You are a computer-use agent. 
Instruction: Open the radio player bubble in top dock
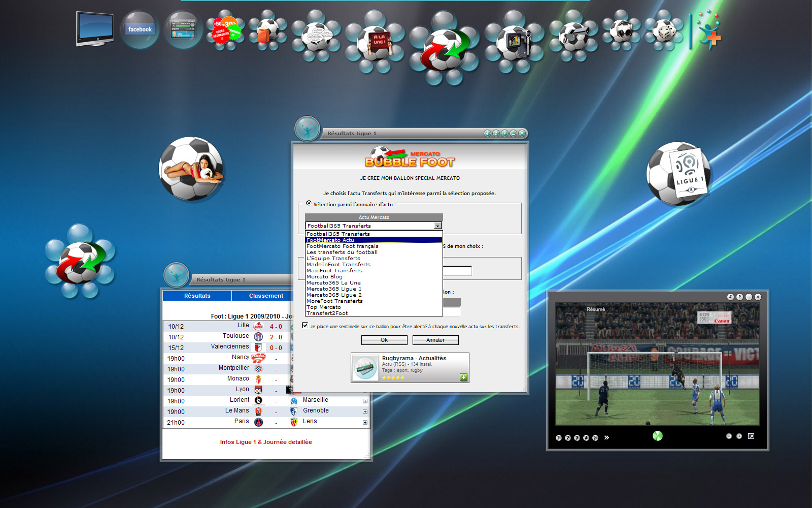coord(183,29)
